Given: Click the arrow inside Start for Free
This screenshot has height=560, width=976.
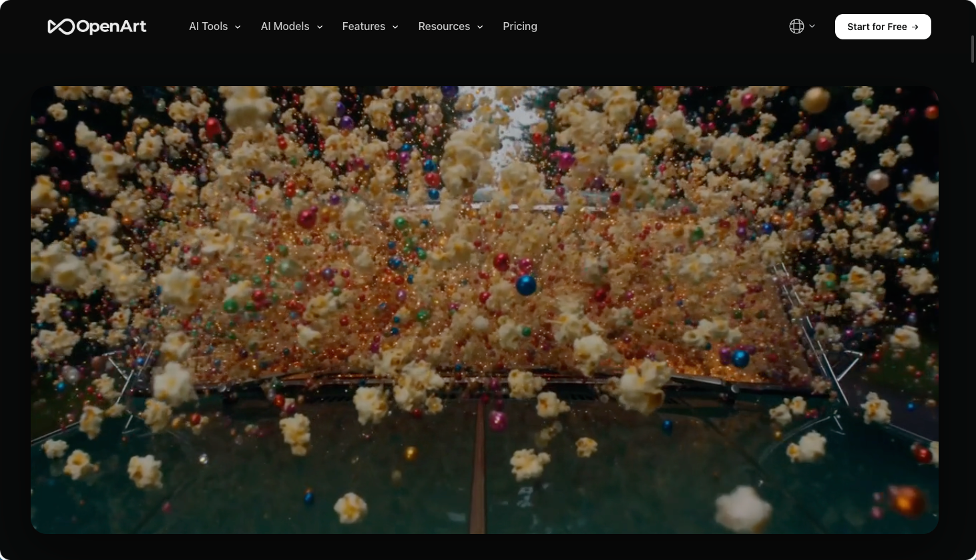Looking at the screenshot, I should click(915, 27).
